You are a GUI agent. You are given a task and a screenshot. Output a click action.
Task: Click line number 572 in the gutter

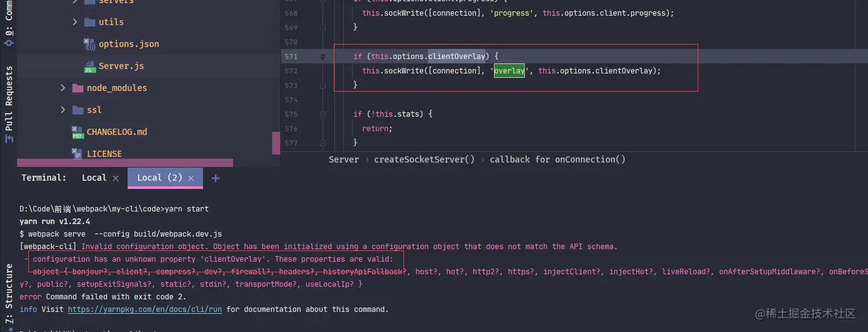tap(291, 71)
